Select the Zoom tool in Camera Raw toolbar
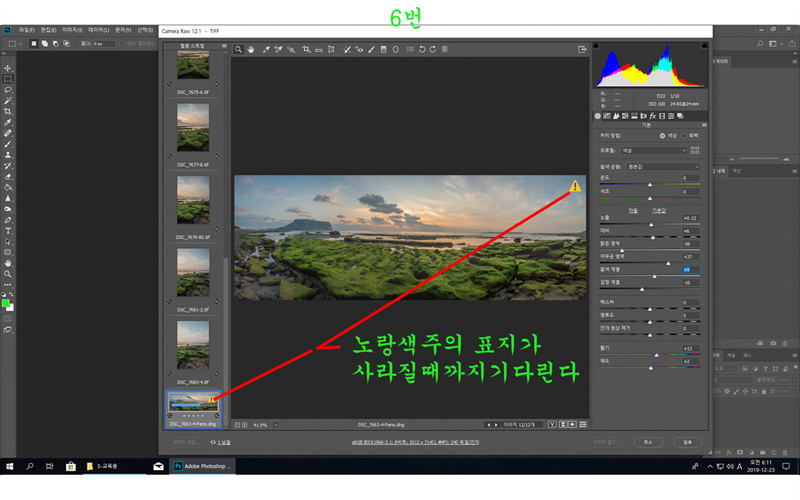The image size is (800, 500). 238,49
